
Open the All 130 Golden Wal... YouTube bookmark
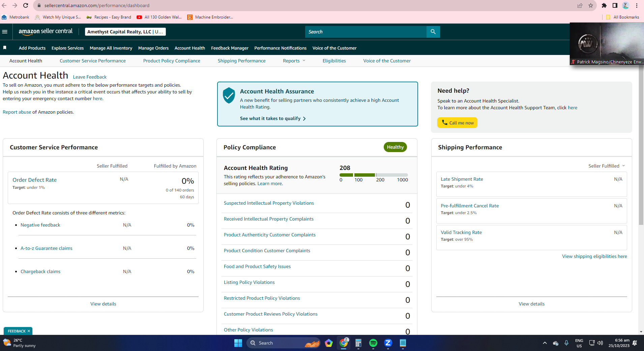(159, 17)
